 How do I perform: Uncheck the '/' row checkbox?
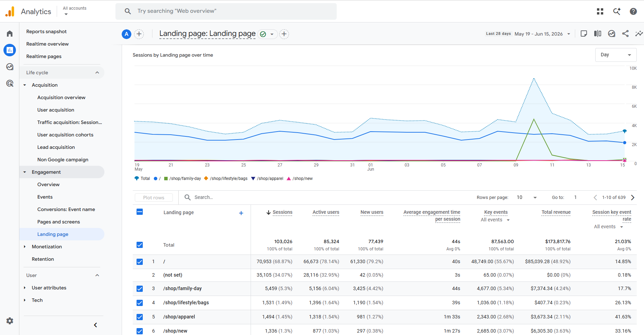(140, 262)
